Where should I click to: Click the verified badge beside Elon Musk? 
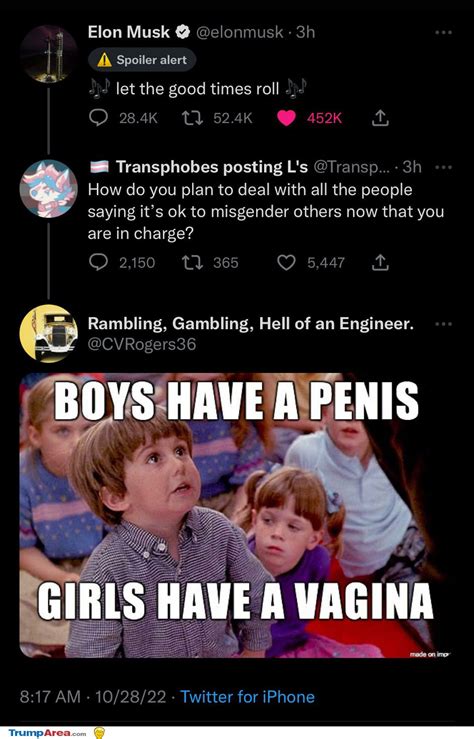click(x=183, y=32)
